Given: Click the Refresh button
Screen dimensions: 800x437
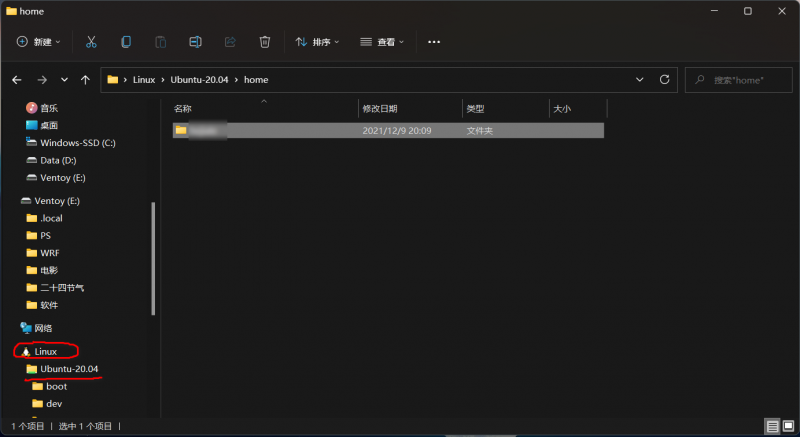Looking at the screenshot, I should point(664,79).
